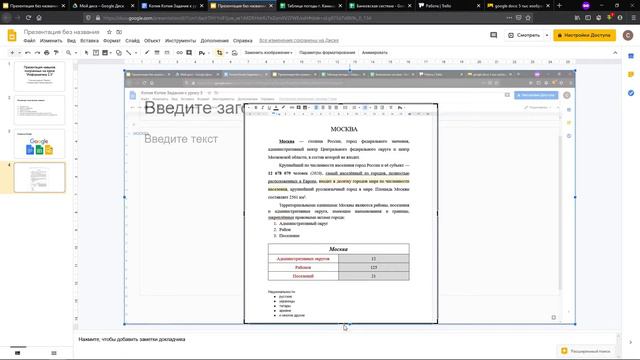Select slide 3 thumbnail with Google logo
Image resolution: width=640 pixels, height=360 pixels.
[x=39, y=144]
